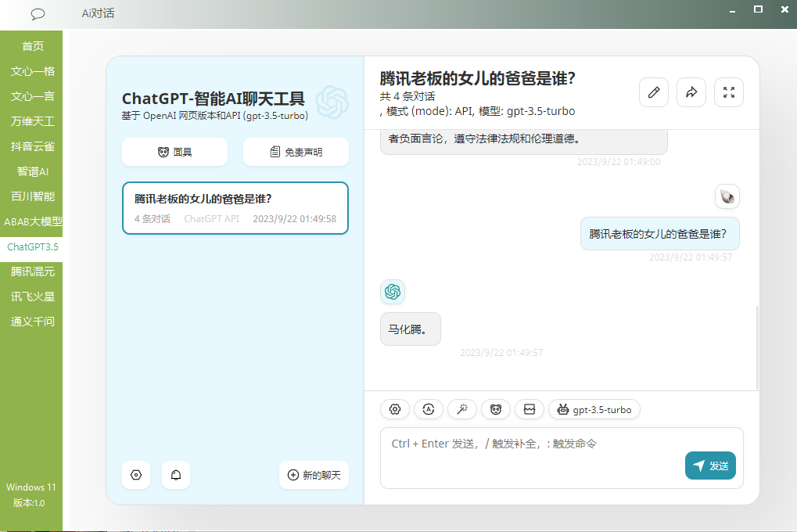Click the ChatGPT avatar above the reply
Viewport: 797px width, 532px height.
pyautogui.click(x=393, y=292)
